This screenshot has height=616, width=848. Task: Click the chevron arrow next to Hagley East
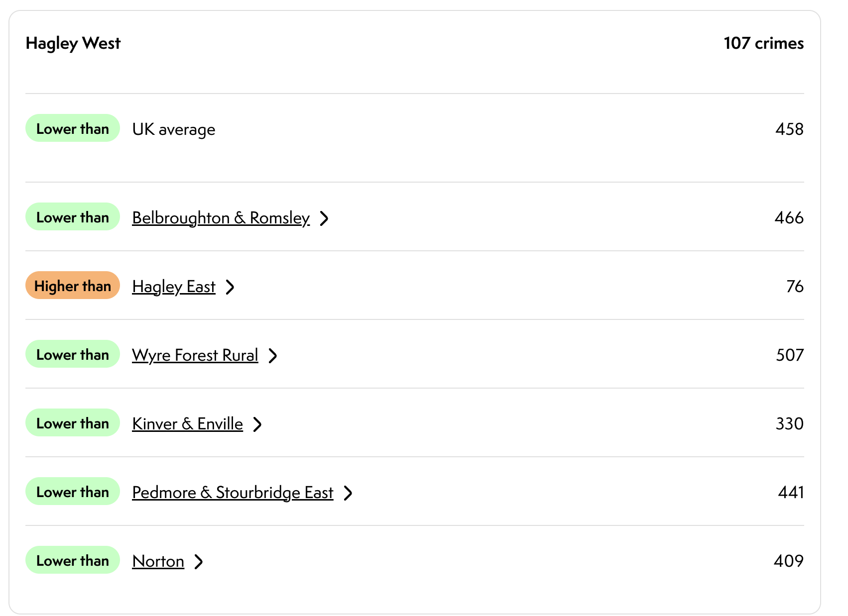click(230, 287)
